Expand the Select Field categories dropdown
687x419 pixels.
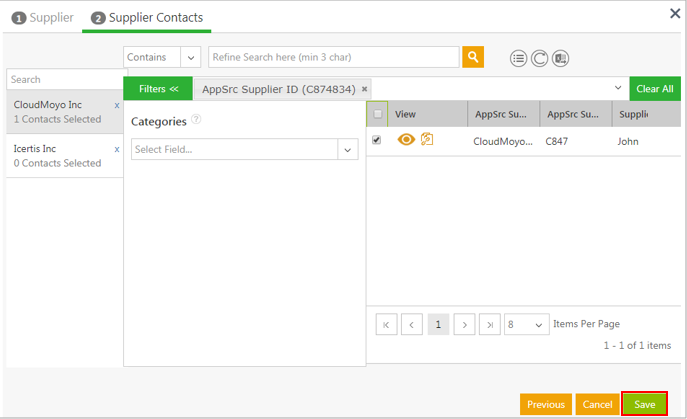coord(348,149)
